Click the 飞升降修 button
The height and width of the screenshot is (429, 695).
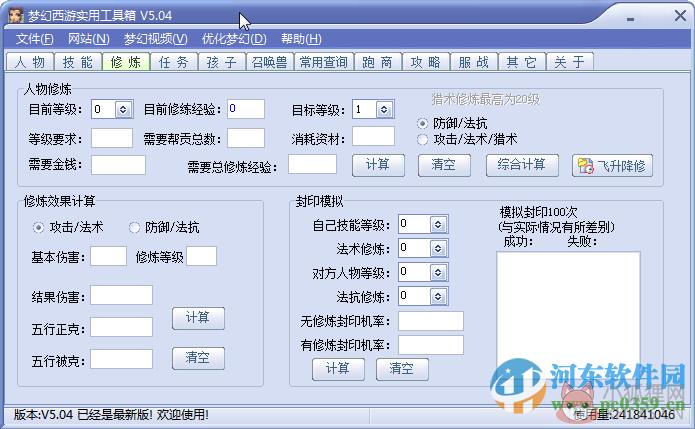(x=612, y=166)
